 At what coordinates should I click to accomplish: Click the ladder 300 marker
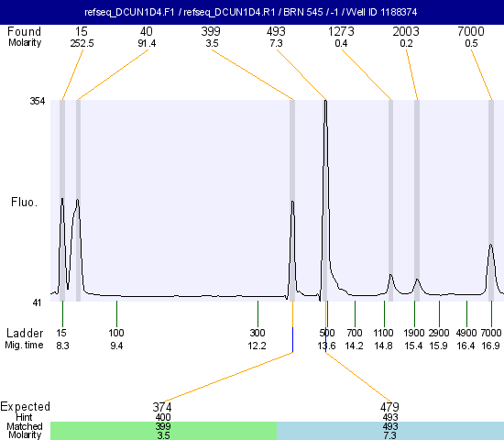pos(257,333)
